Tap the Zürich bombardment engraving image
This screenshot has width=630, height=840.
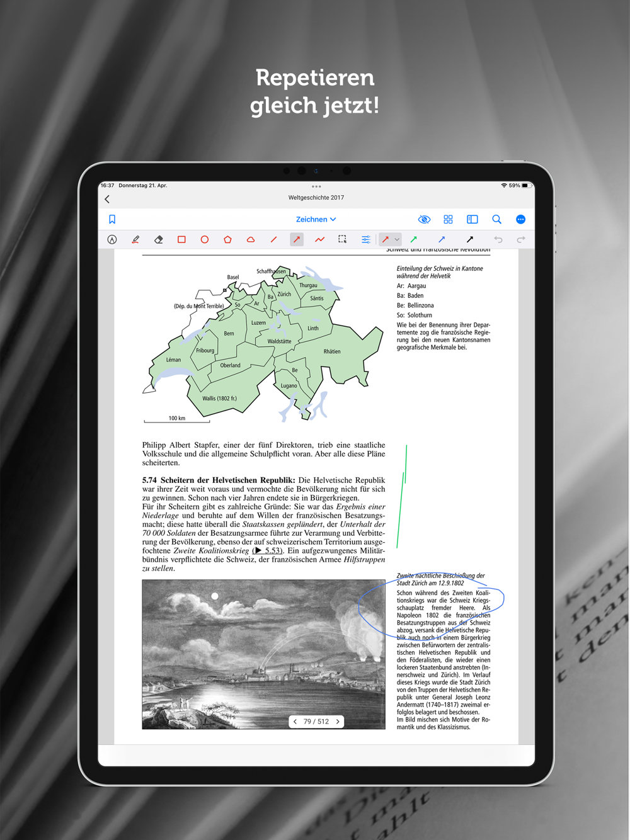click(263, 654)
